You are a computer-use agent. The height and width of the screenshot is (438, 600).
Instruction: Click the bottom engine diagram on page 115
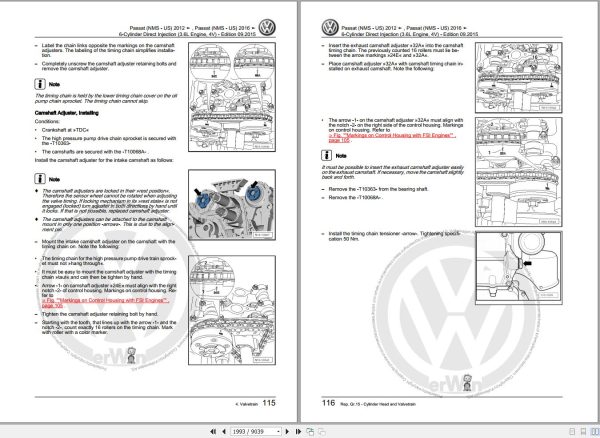(x=232, y=310)
